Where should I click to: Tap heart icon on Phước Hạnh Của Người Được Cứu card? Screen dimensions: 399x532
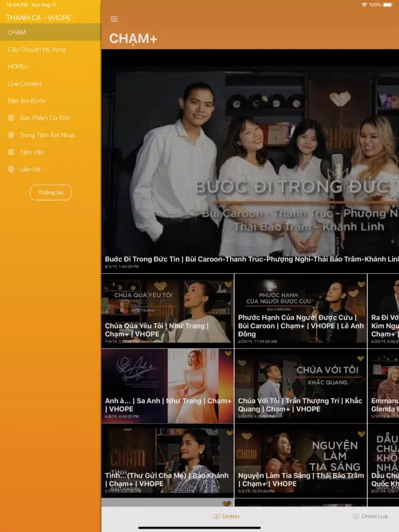[362, 284]
